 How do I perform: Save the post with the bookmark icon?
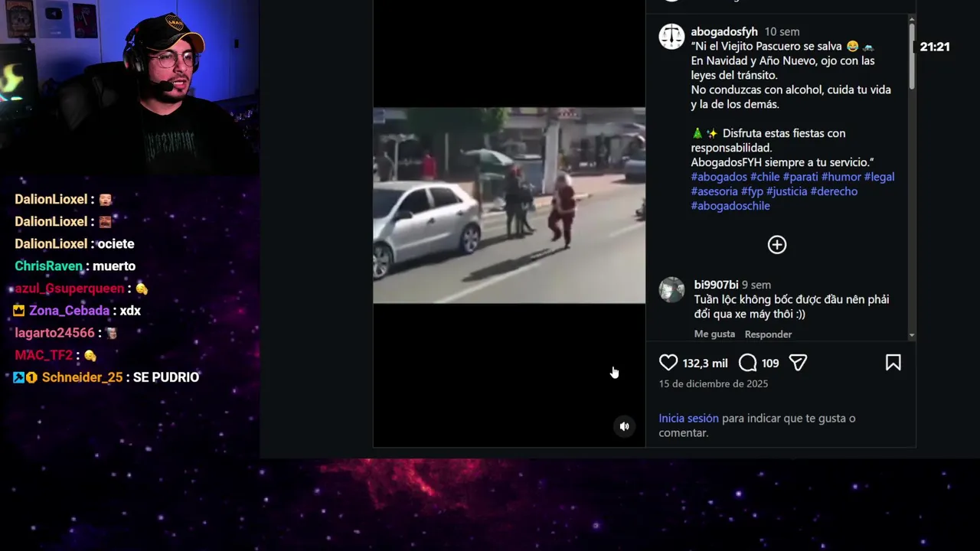tap(893, 363)
